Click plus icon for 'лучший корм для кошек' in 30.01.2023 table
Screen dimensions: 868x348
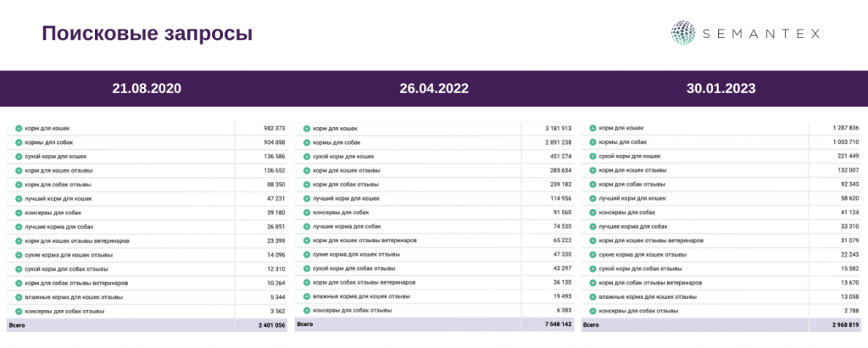[593, 198]
